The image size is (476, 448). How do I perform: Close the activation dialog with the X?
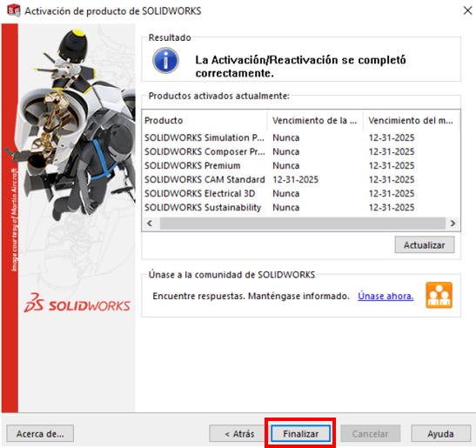pos(467,10)
